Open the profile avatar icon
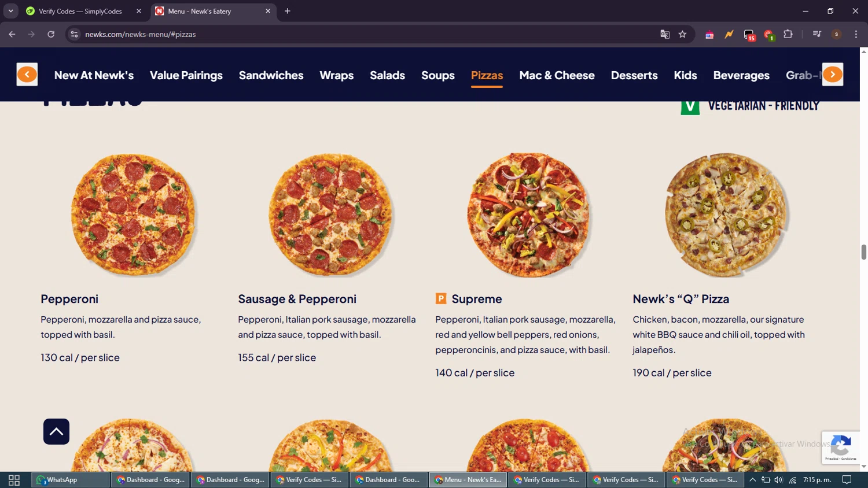Image resolution: width=868 pixels, height=488 pixels. (x=836, y=34)
